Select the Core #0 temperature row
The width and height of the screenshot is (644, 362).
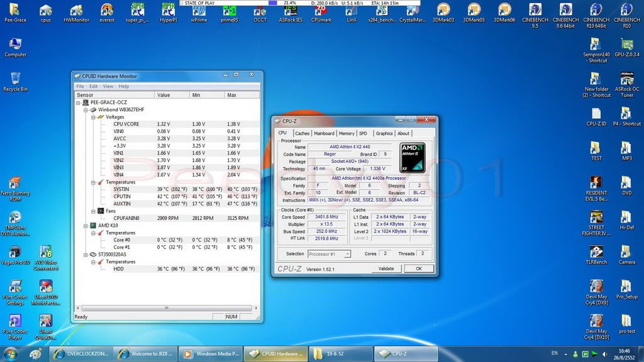coord(167,240)
